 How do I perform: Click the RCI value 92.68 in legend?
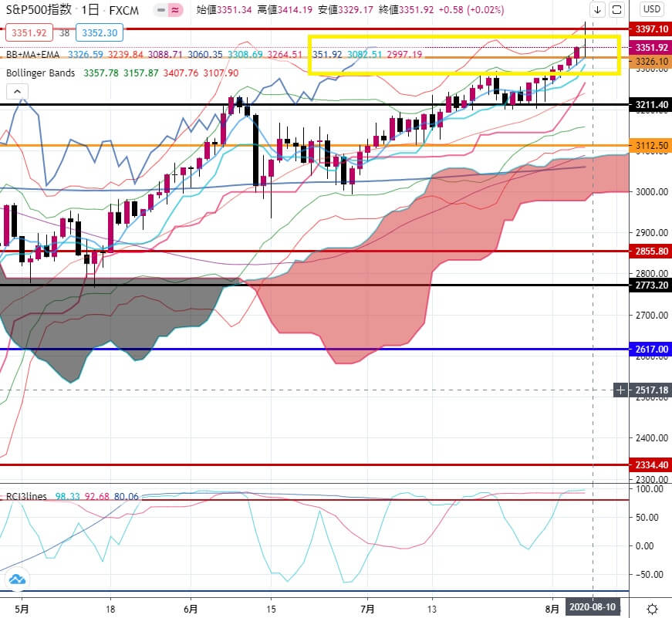[x=97, y=496]
